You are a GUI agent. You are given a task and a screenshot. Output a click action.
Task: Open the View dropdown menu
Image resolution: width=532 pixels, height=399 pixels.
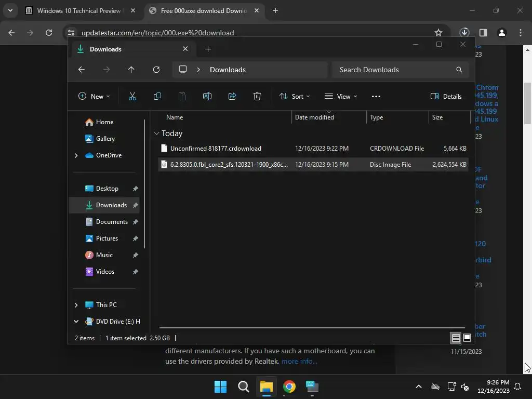click(341, 96)
